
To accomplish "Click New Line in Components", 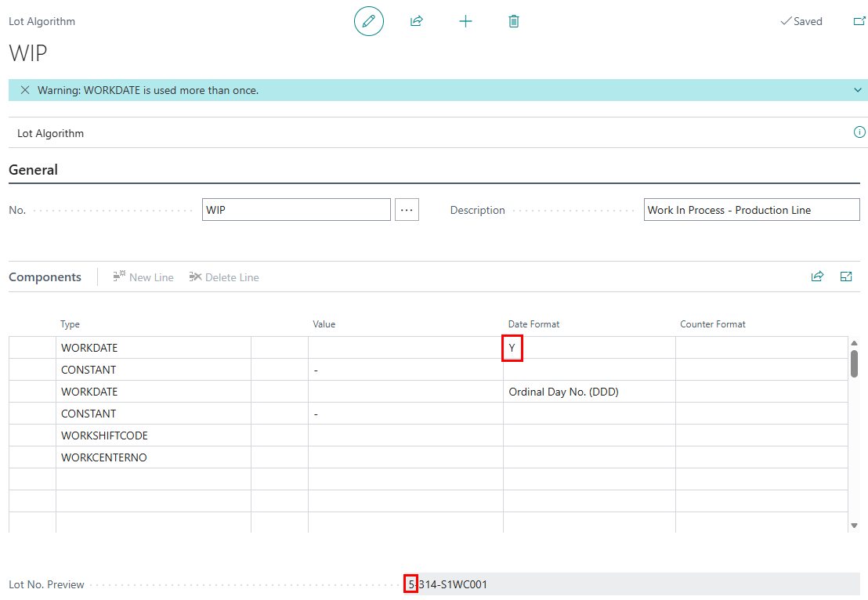I will coord(143,277).
